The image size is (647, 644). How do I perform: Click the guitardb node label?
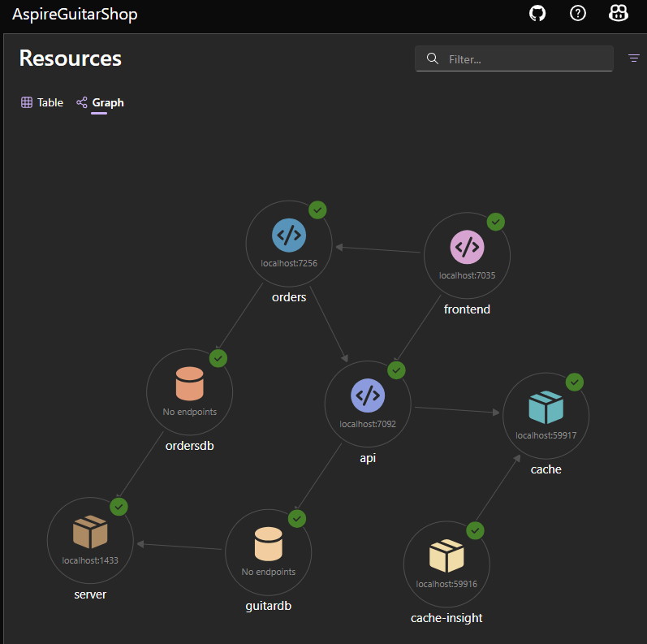[x=269, y=606]
